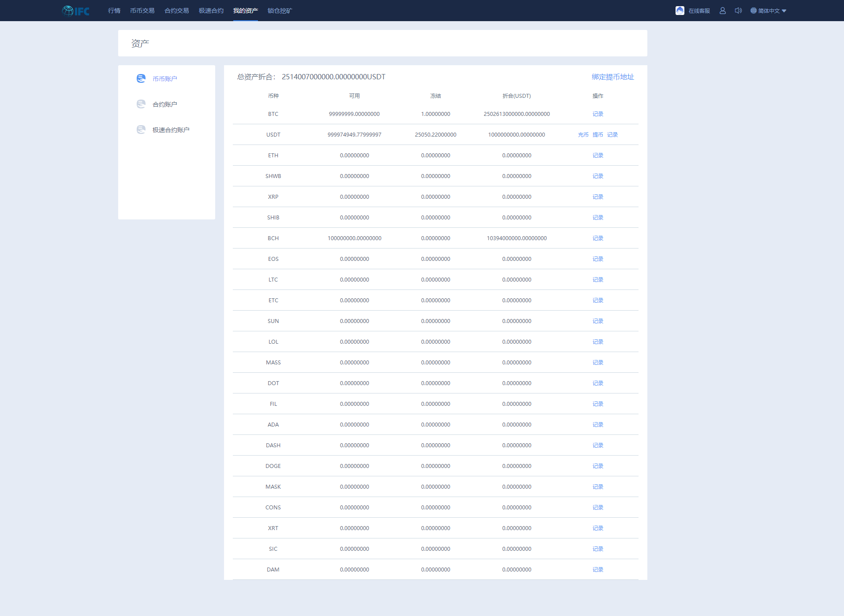The width and height of the screenshot is (844, 616).
Task: Open 合约交易 from the navigation
Action: click(177, 11)
